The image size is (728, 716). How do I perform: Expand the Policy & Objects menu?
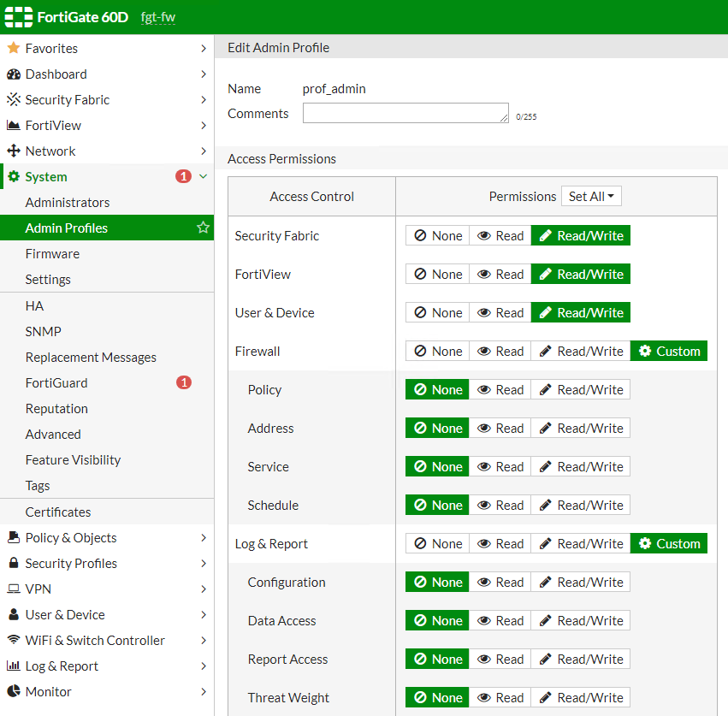coord(203,538)
